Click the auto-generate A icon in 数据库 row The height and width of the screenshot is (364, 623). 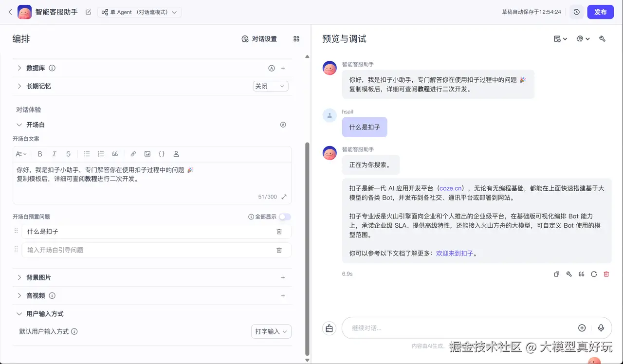click(x=272, y=68)
